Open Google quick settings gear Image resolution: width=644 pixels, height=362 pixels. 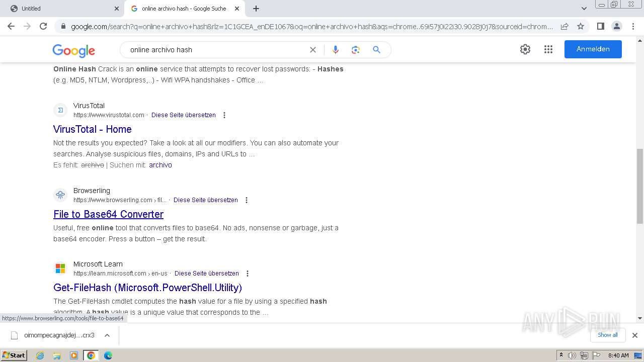525,49
